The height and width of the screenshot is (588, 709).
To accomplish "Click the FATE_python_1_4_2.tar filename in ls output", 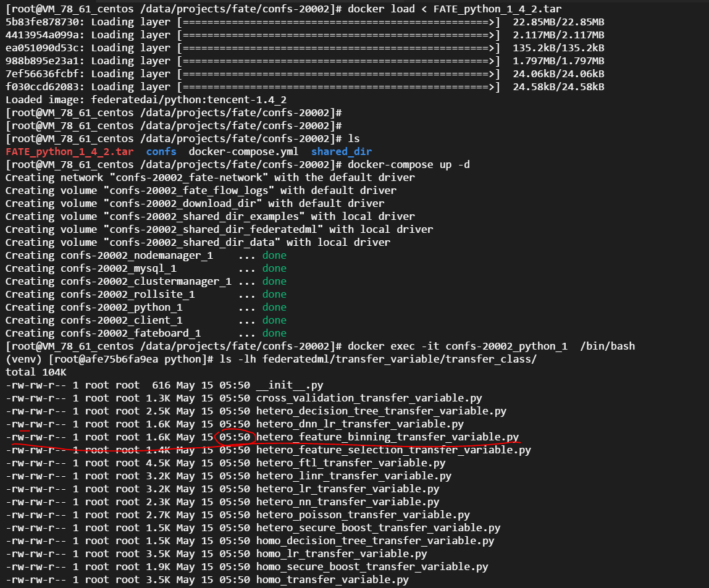I will tap(70, 151).
